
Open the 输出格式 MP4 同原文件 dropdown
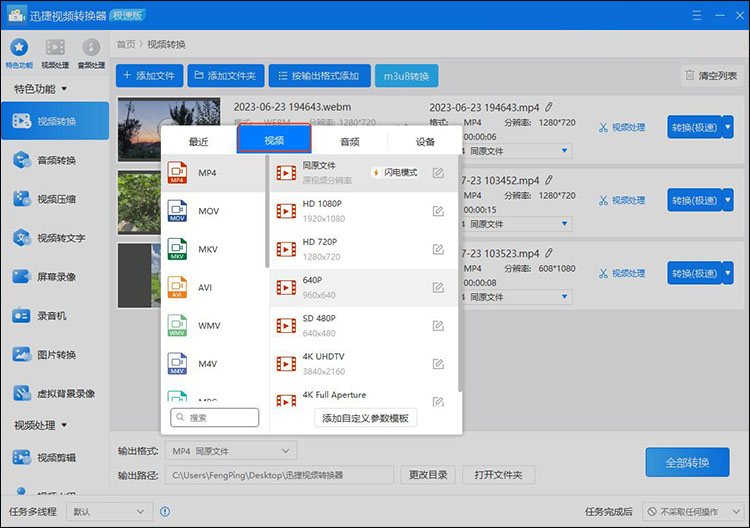click(x=231, y=451)
